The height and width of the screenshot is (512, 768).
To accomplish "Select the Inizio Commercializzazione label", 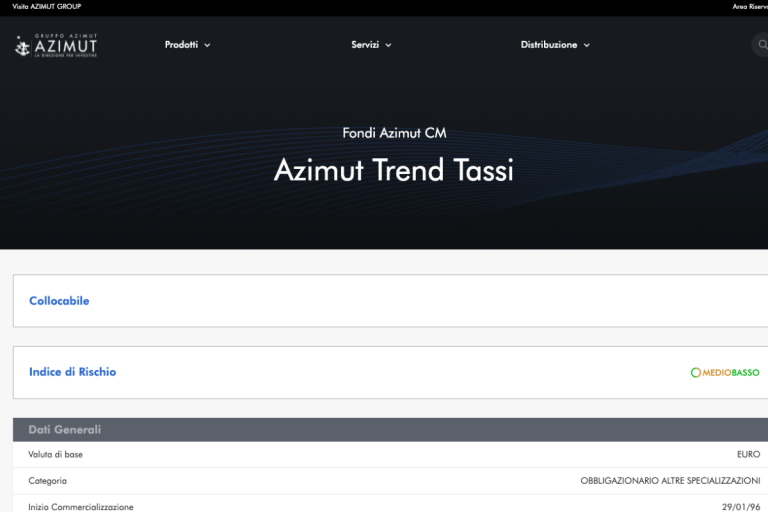I will pyautogui.click(x=81, y=507).
